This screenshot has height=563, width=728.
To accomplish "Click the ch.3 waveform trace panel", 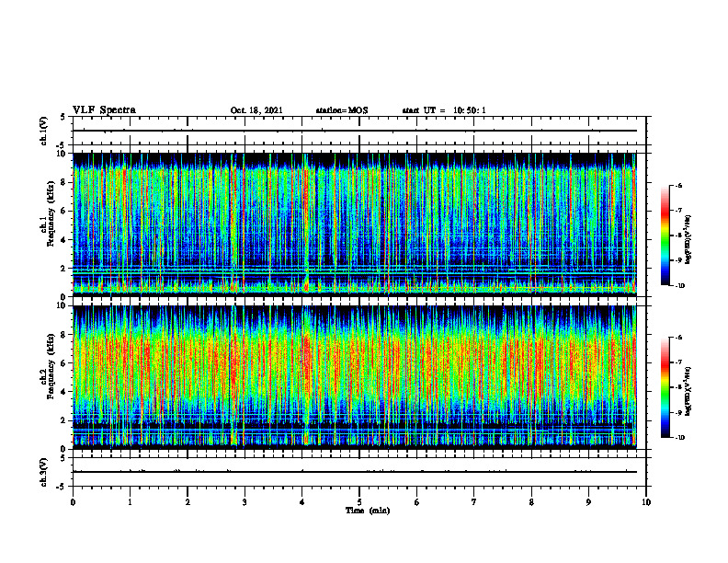I will click(359, 472).
